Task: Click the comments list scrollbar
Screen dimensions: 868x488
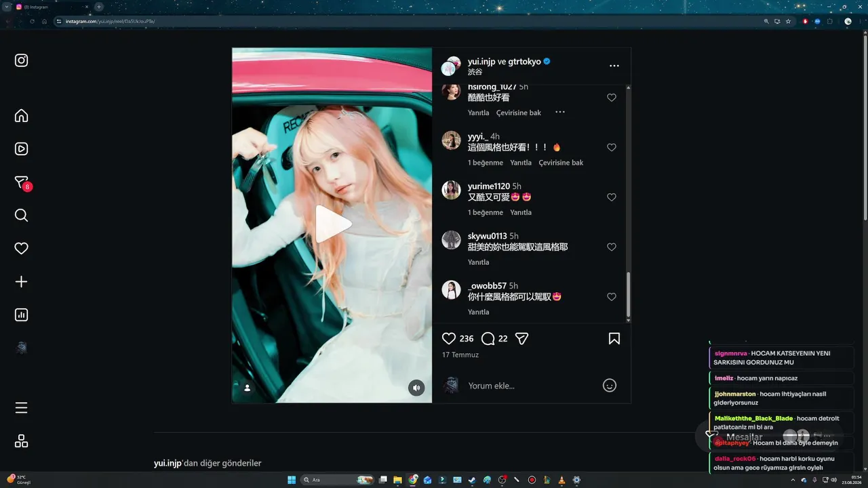Action: (x=628, y=296)
